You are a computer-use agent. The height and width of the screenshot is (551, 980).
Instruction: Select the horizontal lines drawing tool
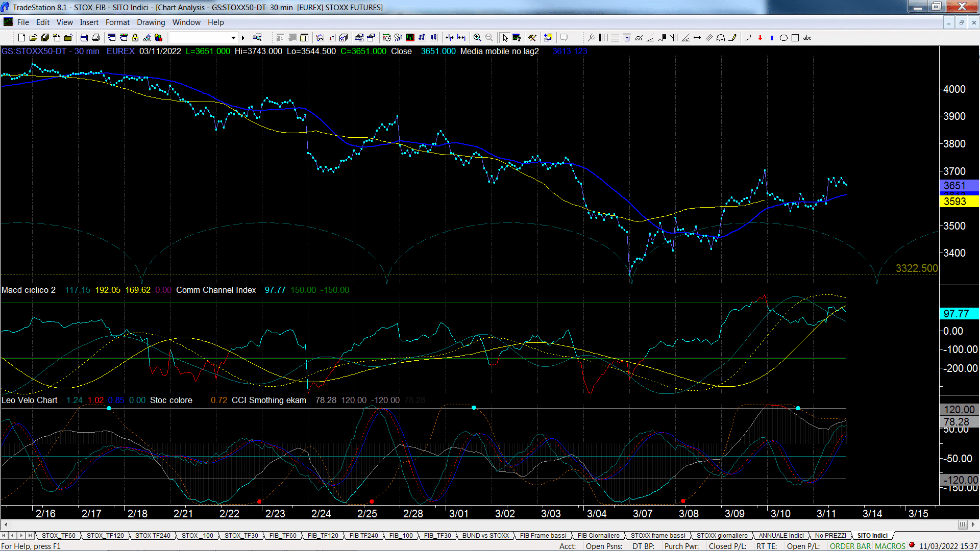615,38
